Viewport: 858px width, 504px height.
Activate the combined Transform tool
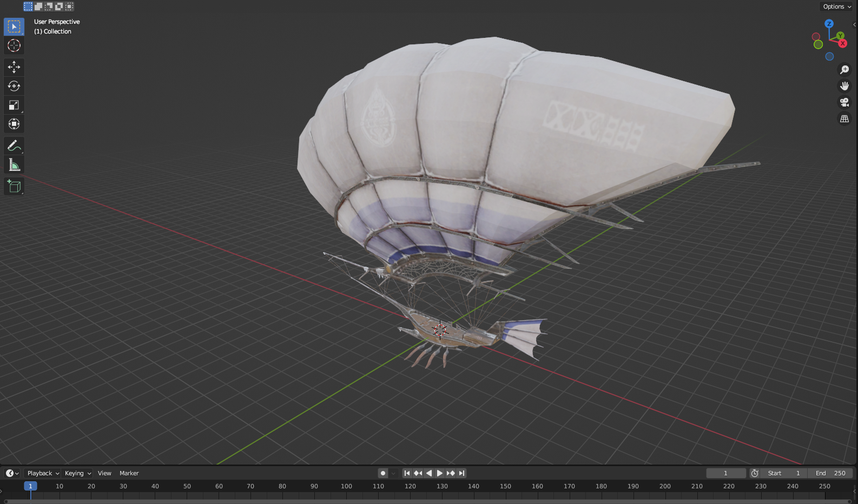point(14,124)
